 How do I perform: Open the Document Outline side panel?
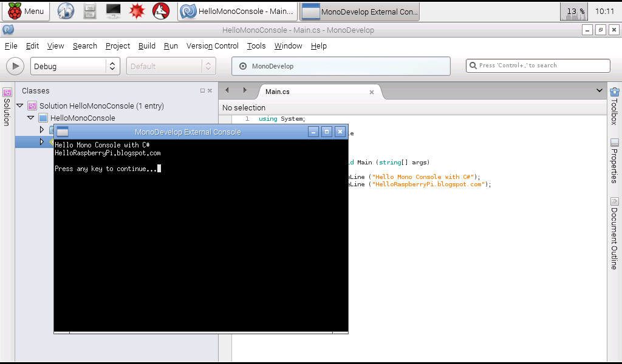pyautogui.click(x=614, y=234)
